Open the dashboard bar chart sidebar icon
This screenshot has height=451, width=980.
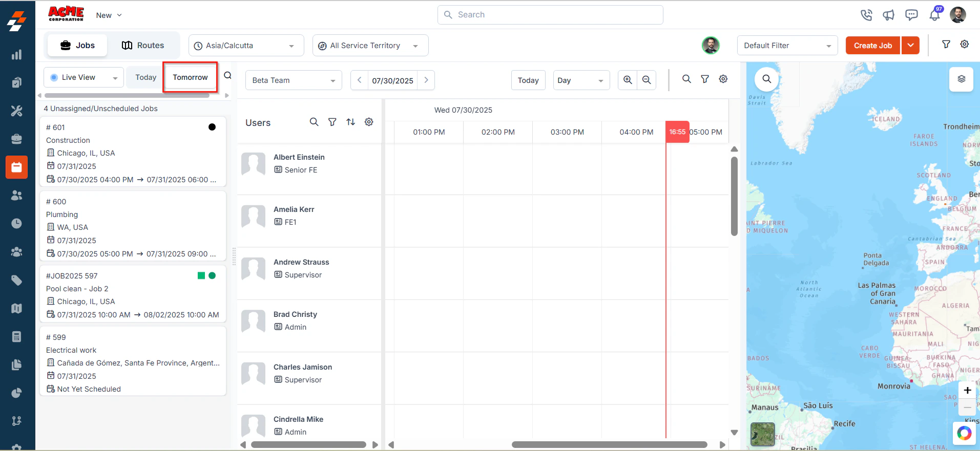pyautogui.click(x=17, y=54)
